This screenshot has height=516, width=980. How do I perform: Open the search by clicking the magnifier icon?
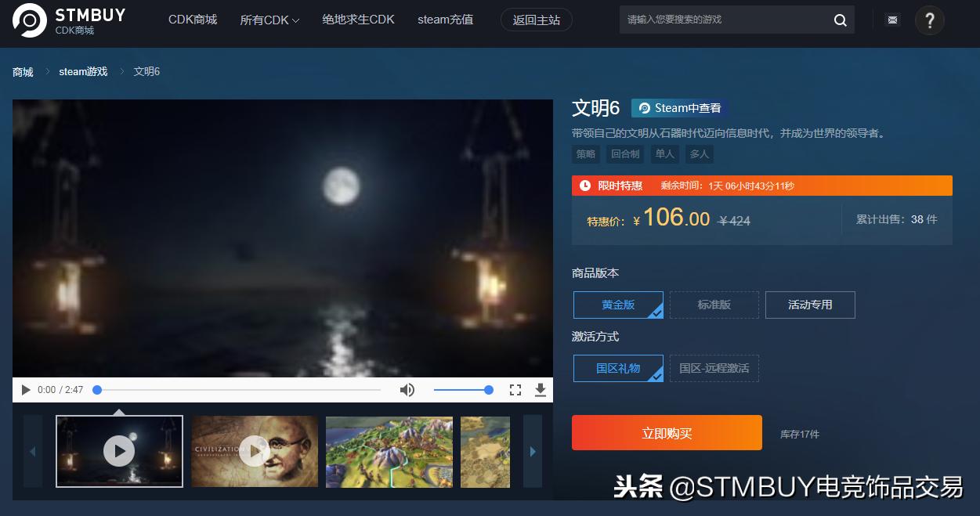840,20
